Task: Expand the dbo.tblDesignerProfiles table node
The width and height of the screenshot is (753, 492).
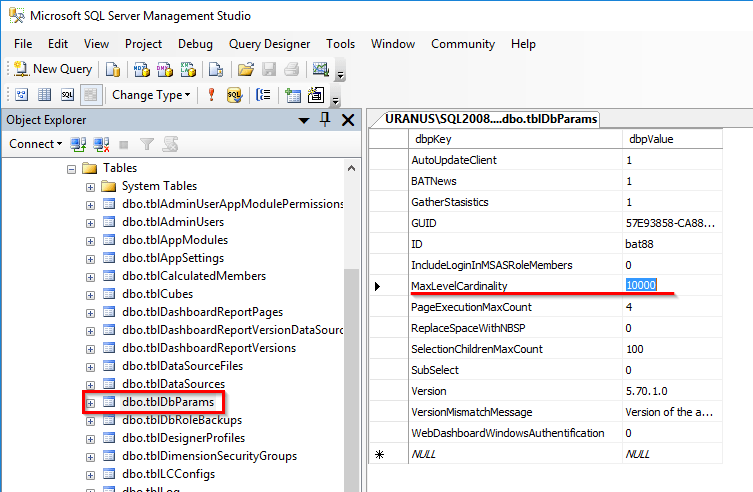Action: (90, 439)
